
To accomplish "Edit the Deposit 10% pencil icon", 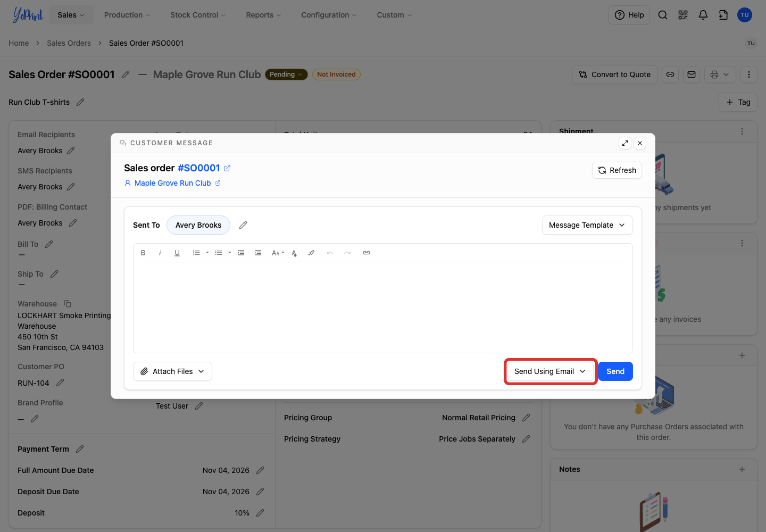I will click(260, 513).
